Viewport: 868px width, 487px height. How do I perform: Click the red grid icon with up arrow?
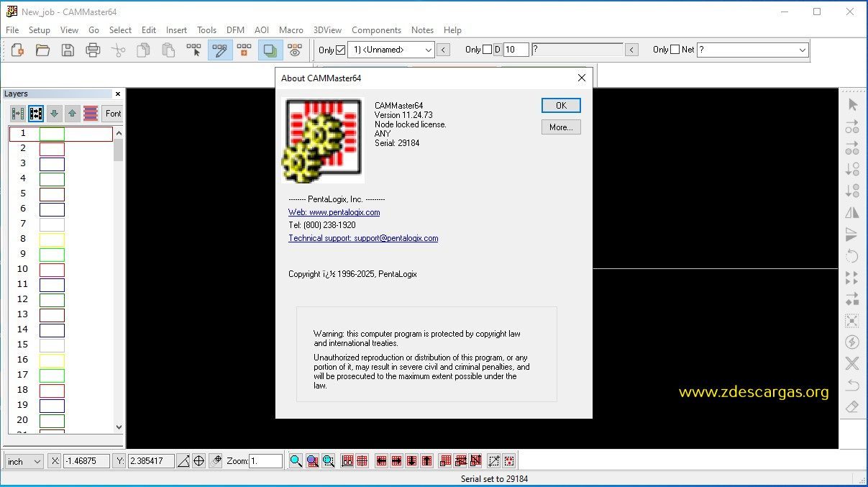(x=426, y=461)
